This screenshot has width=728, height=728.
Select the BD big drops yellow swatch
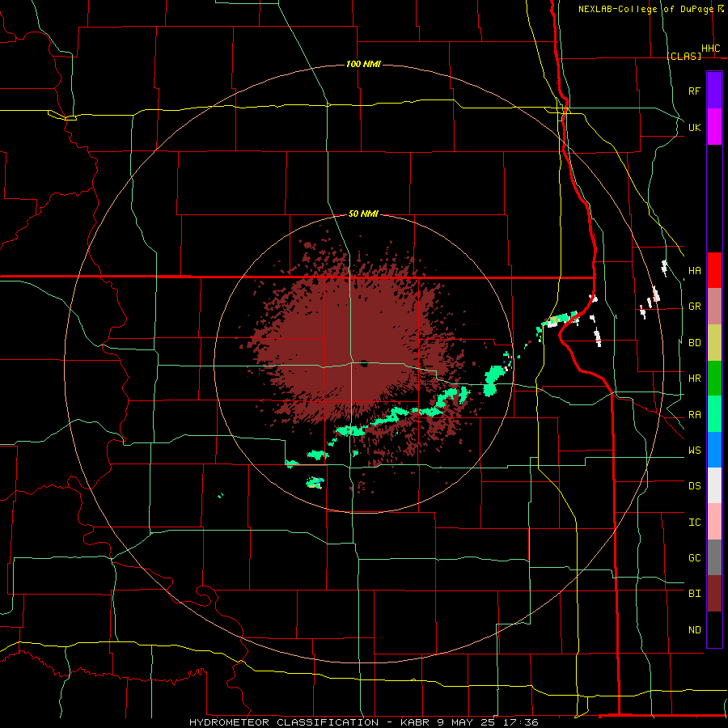click(x=714, y=342)
